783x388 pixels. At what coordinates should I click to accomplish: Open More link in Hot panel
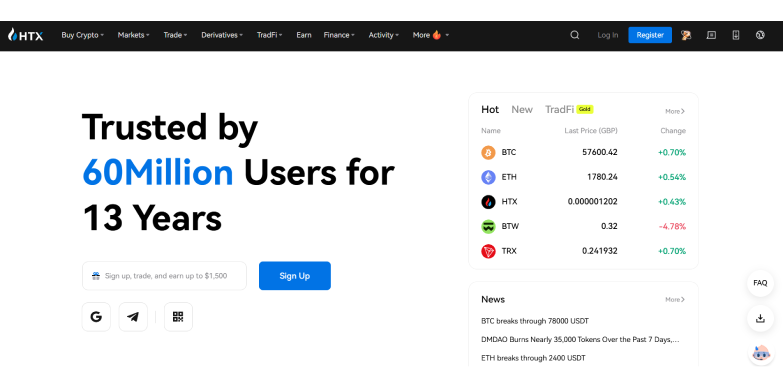tap(675, 111)
